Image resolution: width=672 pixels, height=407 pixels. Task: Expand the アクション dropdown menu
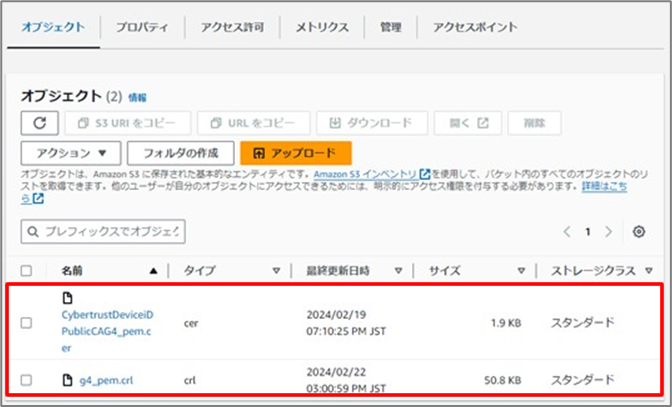coord(71,153)
